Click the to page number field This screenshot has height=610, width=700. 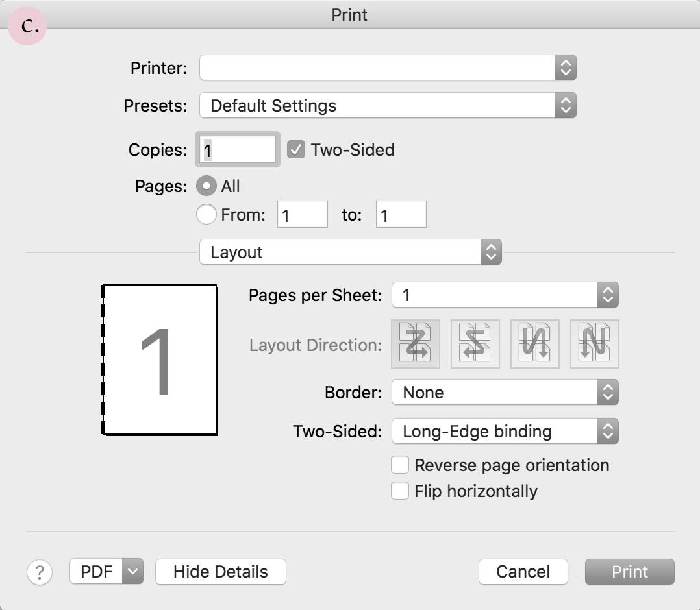(x=401, y=214)
